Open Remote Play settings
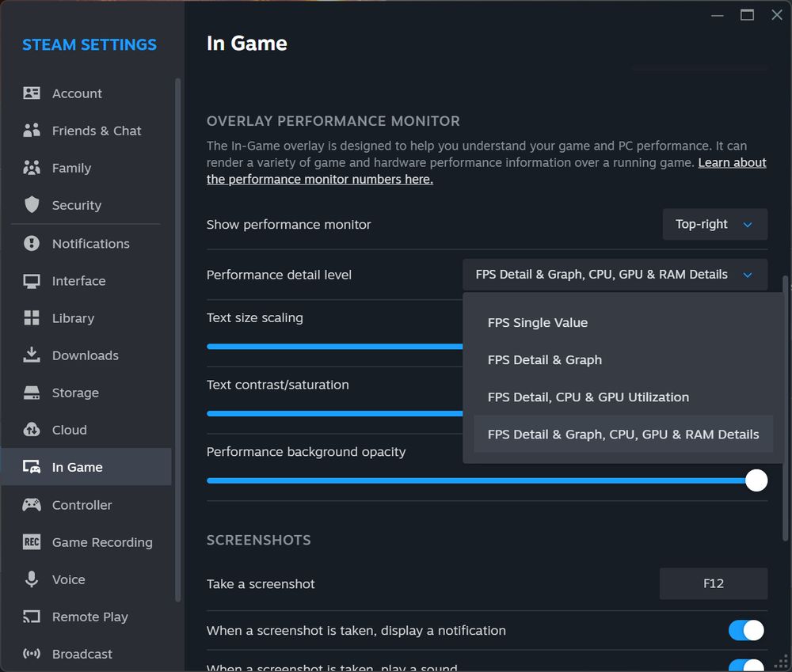792x672 pixels. tap(86, 617)
